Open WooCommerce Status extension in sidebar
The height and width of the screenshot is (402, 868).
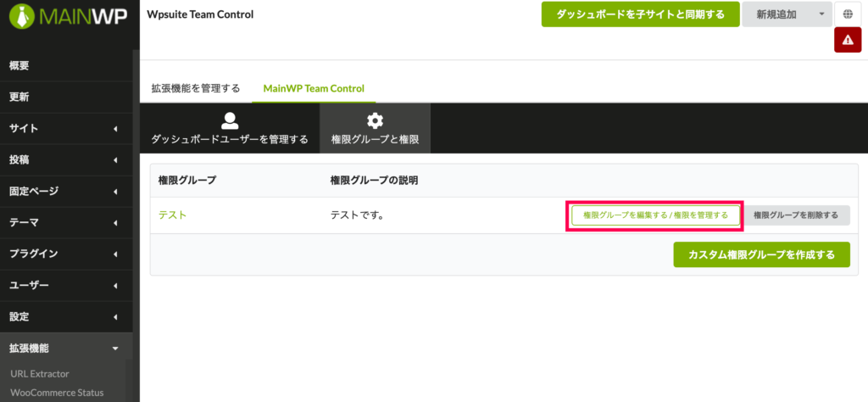pos(57,393)
